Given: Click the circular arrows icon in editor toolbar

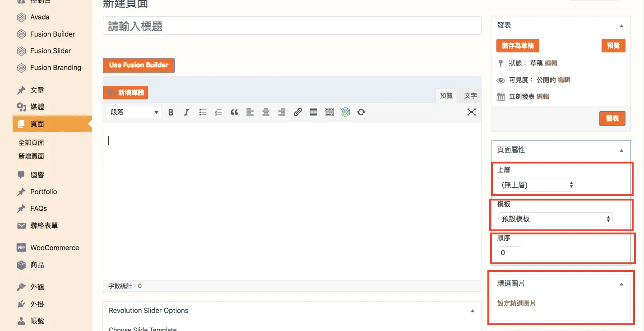Looking at the screenshot, I should pyautogui.click(x=361, y=112).
